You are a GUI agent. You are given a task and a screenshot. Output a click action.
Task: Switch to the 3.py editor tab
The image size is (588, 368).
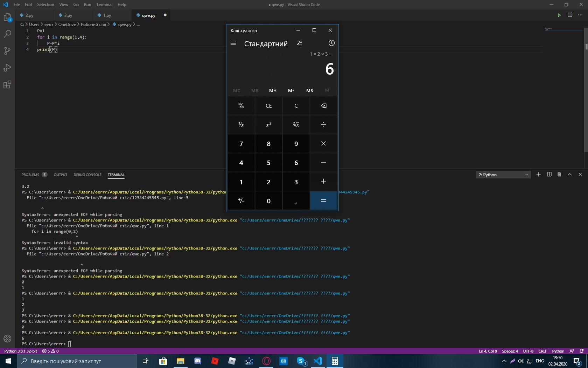(68, 15)
